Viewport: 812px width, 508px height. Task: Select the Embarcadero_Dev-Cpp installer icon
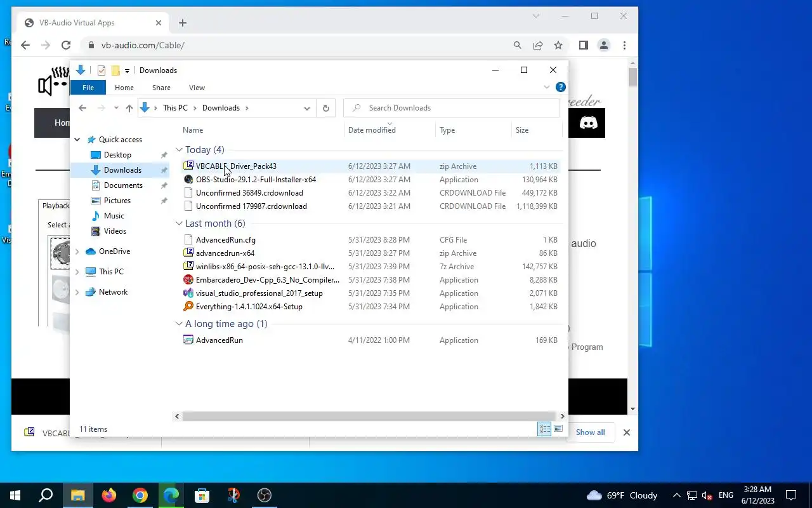pyautogui.click(x=188, y=279)
